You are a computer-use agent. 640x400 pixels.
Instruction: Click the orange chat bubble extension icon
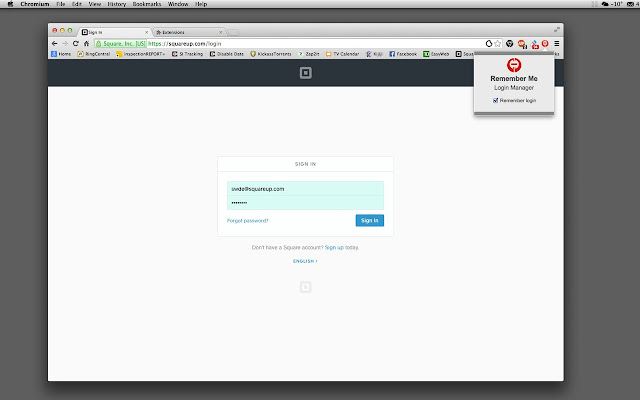point(522,44)
